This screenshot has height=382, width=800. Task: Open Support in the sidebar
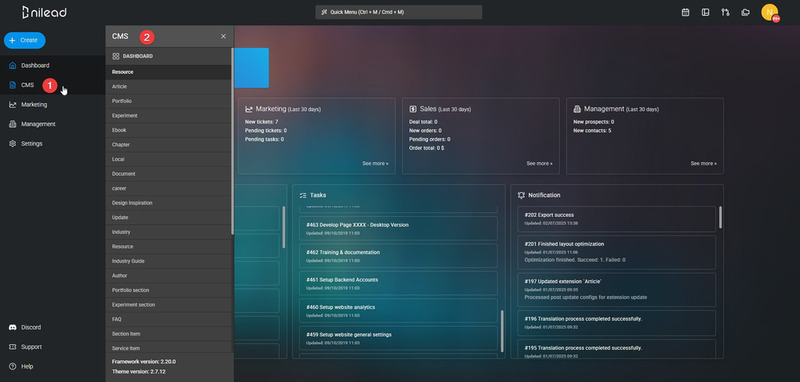point(53,347)
